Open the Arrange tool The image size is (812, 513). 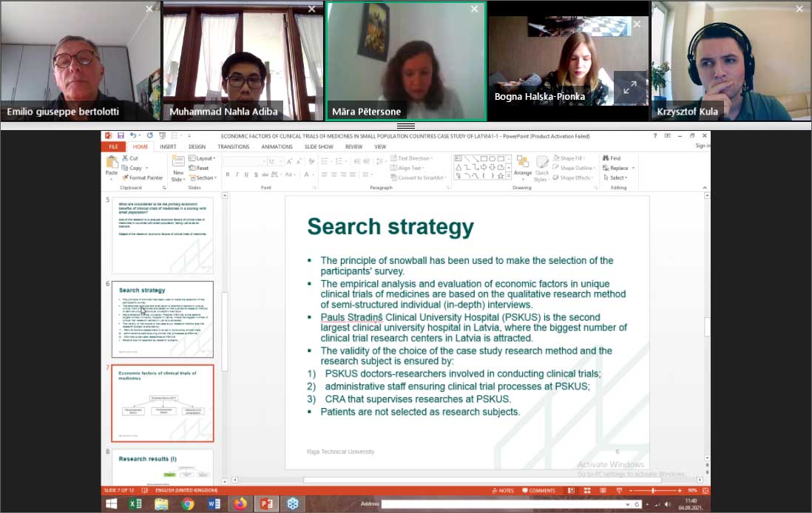click(x=523, y=167)
